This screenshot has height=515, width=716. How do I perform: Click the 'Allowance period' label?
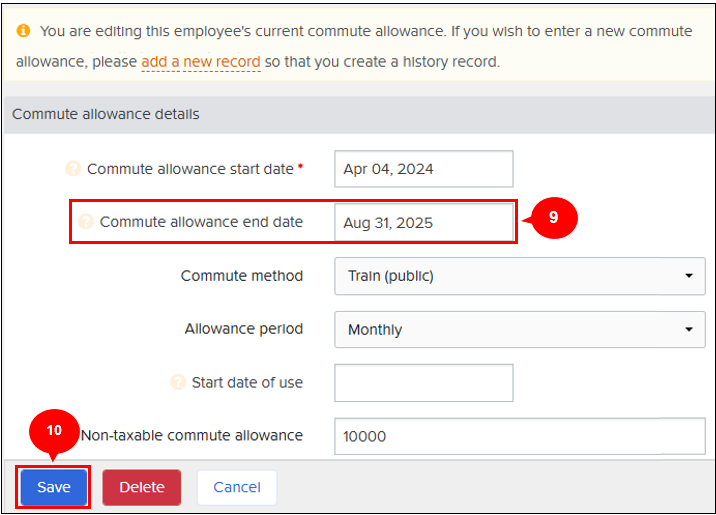coord(244,329)
